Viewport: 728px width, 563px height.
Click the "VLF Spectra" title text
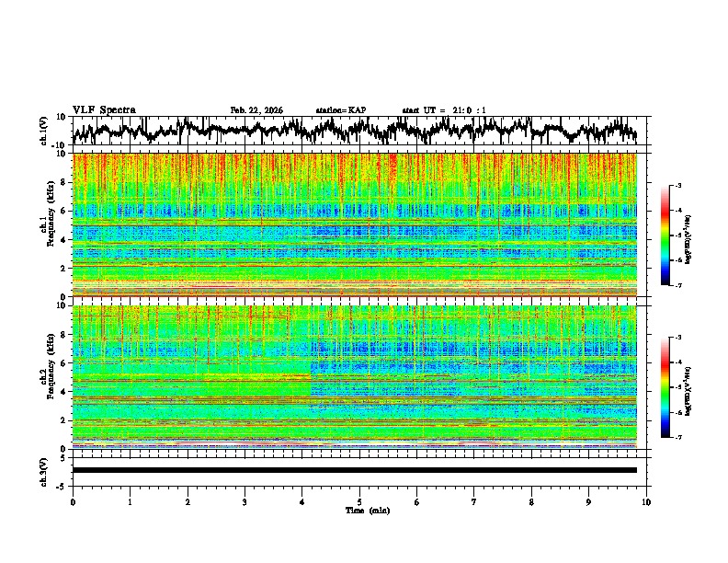(x=104, y=110)
